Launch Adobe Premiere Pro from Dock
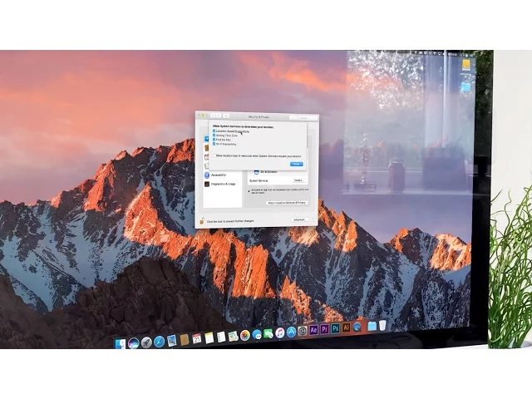 pyautogui.click(x=324, y=329)
